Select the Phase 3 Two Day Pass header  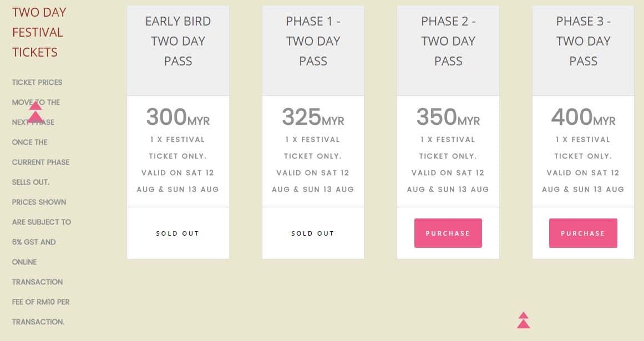583,41
